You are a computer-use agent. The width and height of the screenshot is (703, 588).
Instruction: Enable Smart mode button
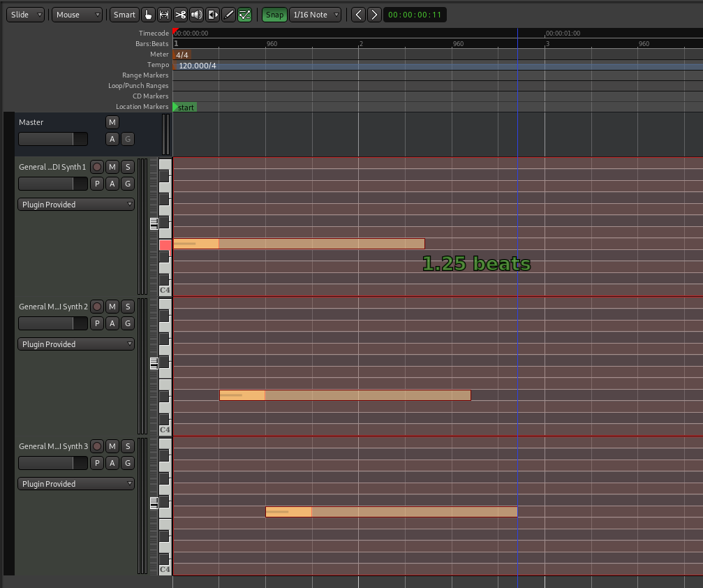point(124,15)
